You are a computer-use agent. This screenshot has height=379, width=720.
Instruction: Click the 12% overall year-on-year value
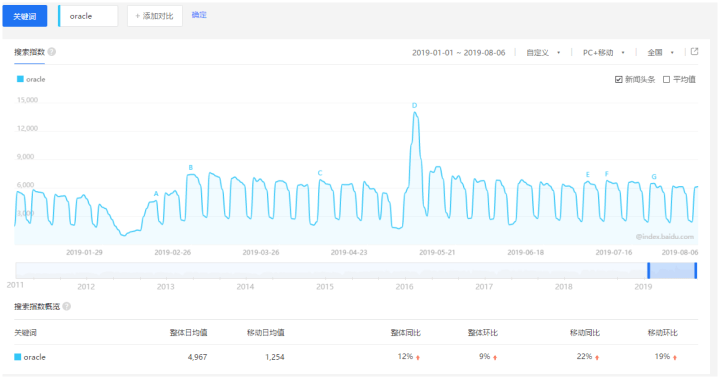point(405,356)
